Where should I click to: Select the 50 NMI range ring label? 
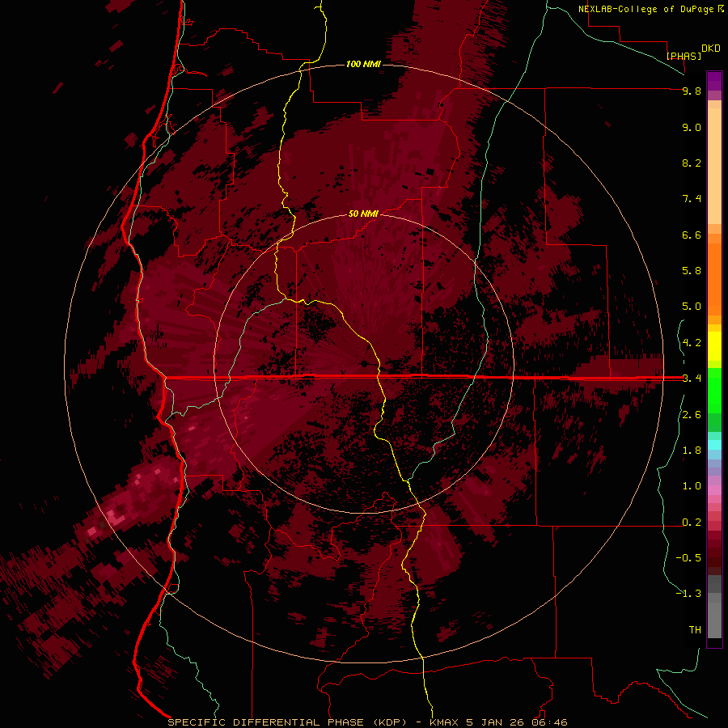pos(363,214)
